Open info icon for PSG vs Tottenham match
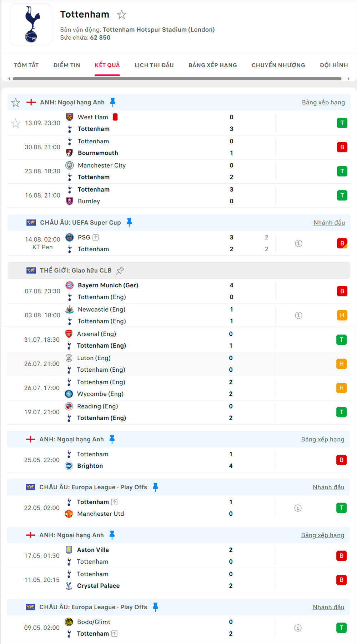Screen dimensions: 357x644 [299, 243]
